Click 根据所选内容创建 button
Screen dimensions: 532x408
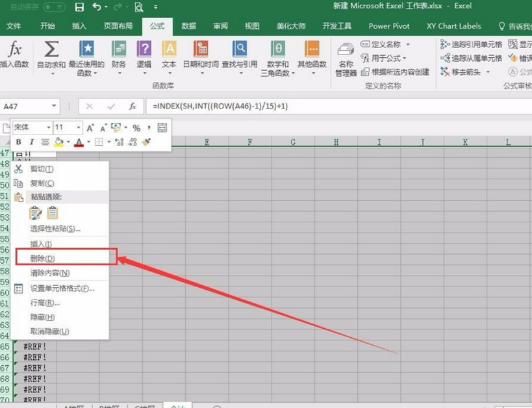pos(395,72)
